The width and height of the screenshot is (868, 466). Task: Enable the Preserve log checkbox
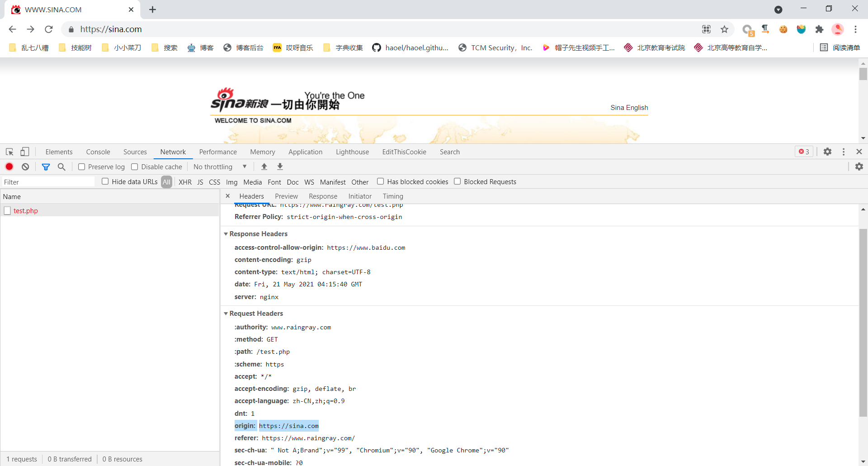(81, 167)
